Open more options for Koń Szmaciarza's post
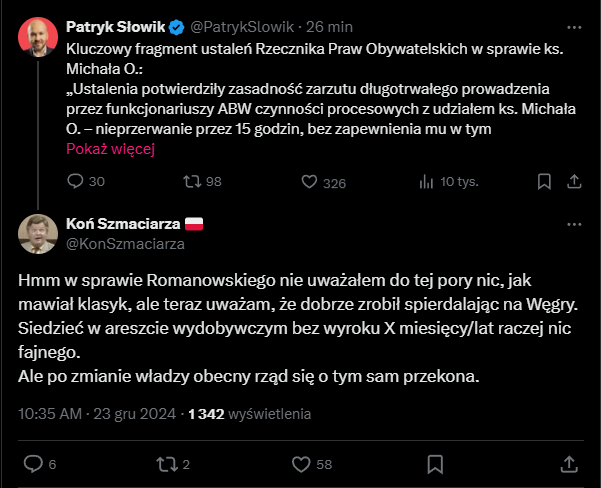Image resolution: width=601 pixels, height=488 pixels. [573, 224]
